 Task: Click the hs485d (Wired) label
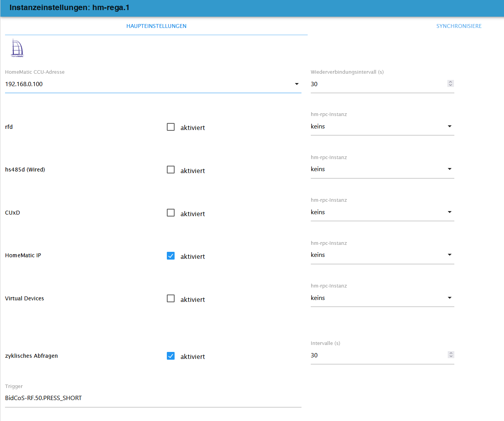pos(25,170)
